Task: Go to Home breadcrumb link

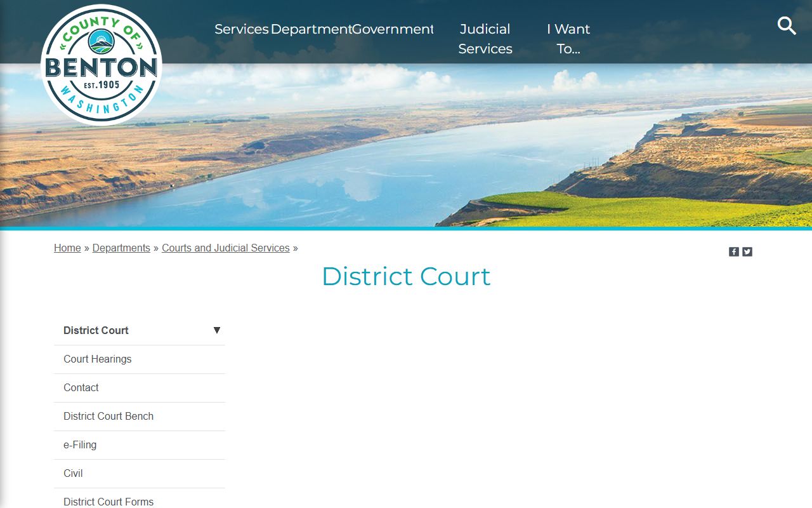Action: (67, 248)
